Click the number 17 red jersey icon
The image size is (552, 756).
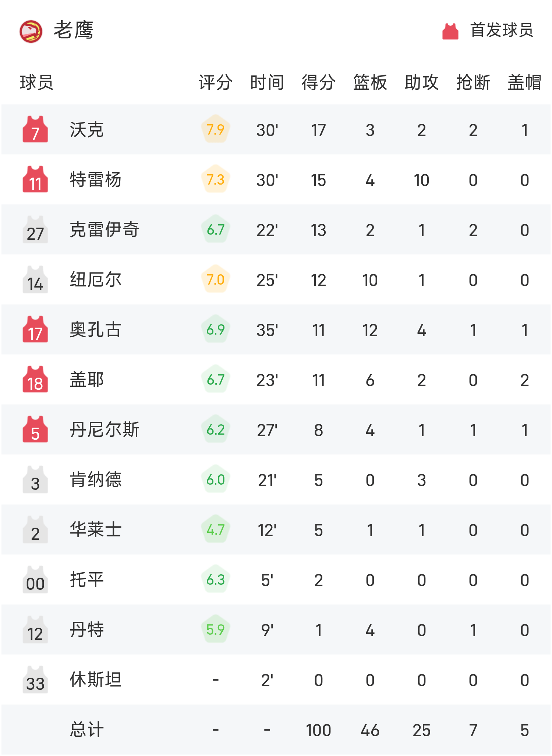coord(35,330)
